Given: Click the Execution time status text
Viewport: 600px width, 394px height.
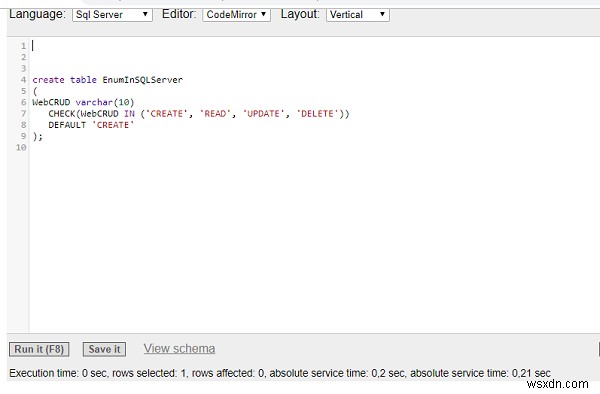Looking at the screenshot, I should (280, 373).
